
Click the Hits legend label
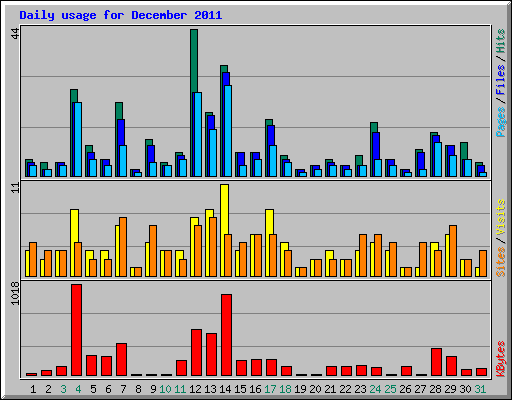tap(500, 41)
